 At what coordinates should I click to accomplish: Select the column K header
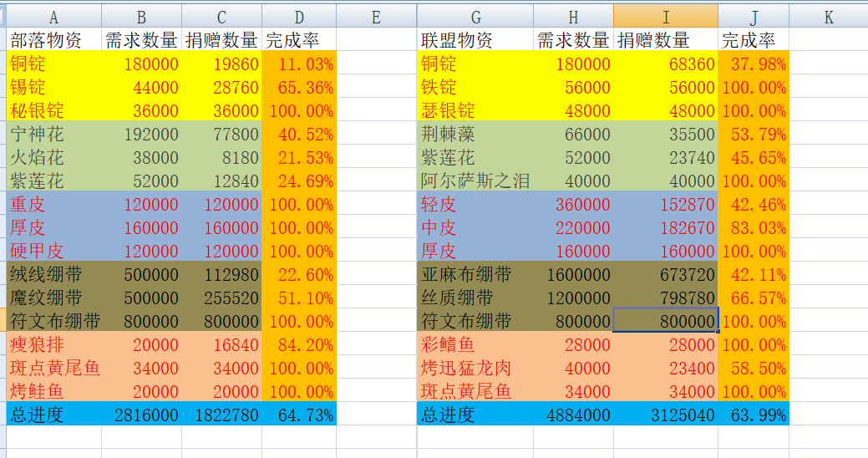(x=827, y=17)
